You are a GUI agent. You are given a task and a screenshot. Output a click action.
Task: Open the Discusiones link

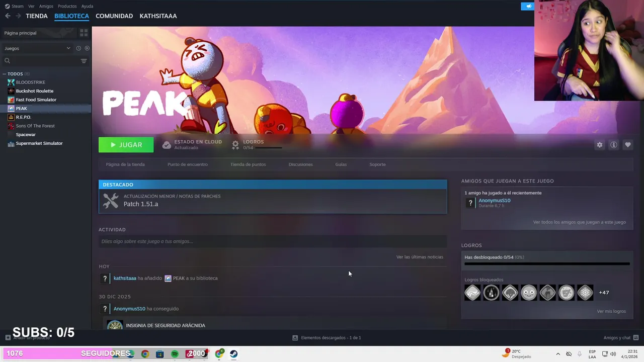300,164
